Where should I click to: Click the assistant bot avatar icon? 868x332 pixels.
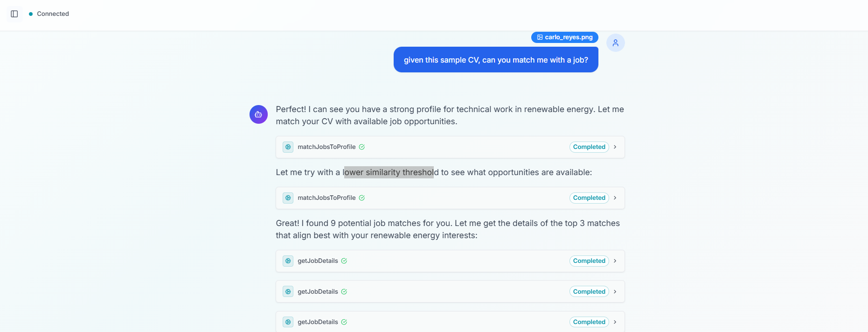pyautogui.click(x=258, y=114)
